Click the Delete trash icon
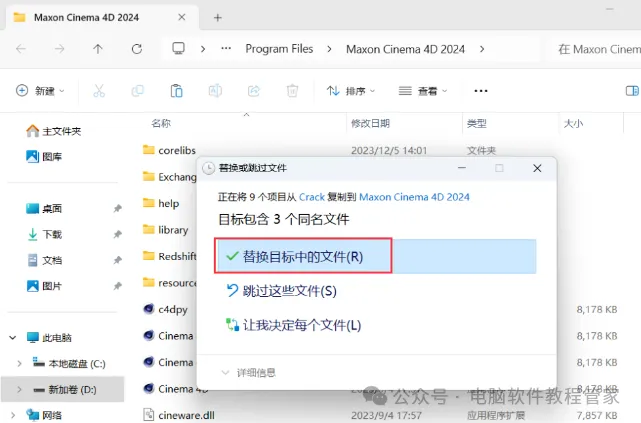 pos(292,90)
